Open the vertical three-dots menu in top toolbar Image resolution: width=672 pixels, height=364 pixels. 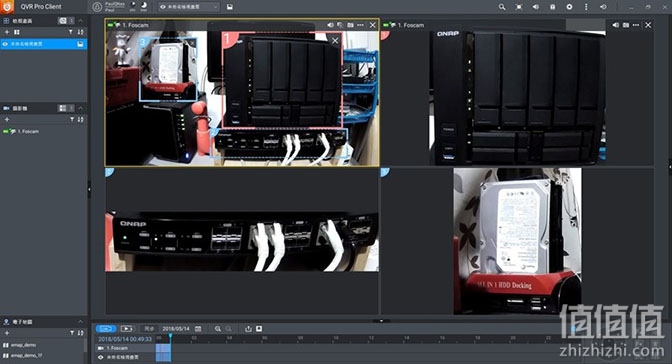coord(586,7)
